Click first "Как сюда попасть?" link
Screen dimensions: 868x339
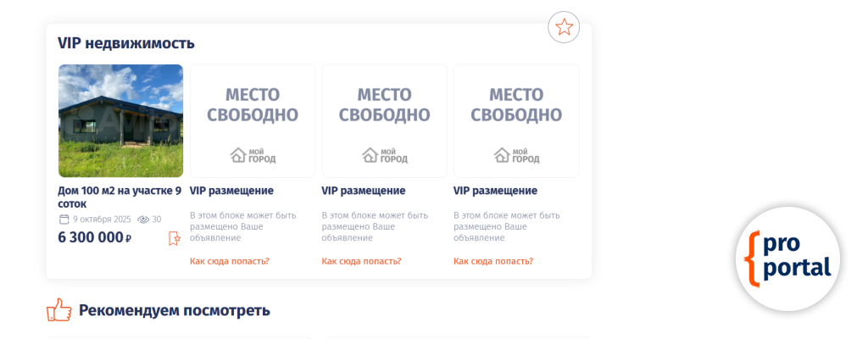click(230, 261)
